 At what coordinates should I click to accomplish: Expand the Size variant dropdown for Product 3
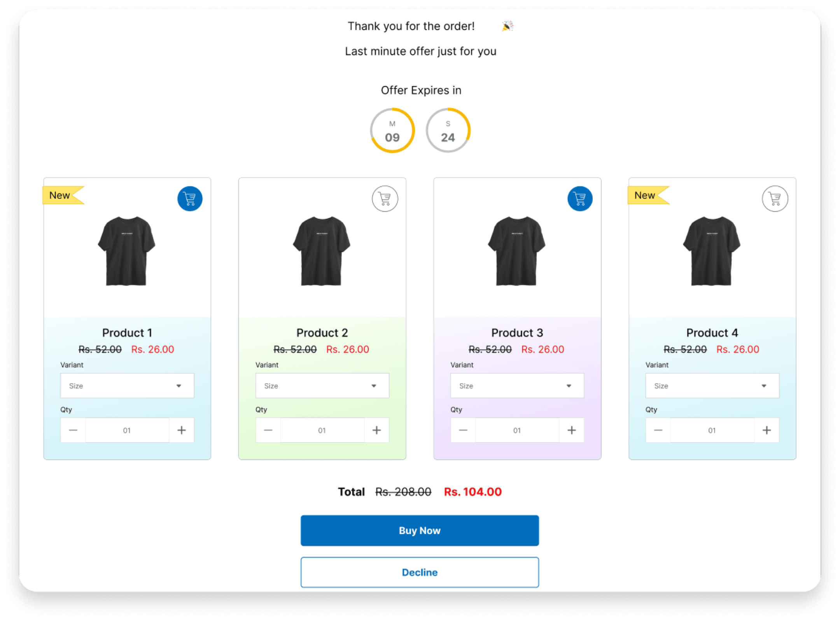point(517,385)
